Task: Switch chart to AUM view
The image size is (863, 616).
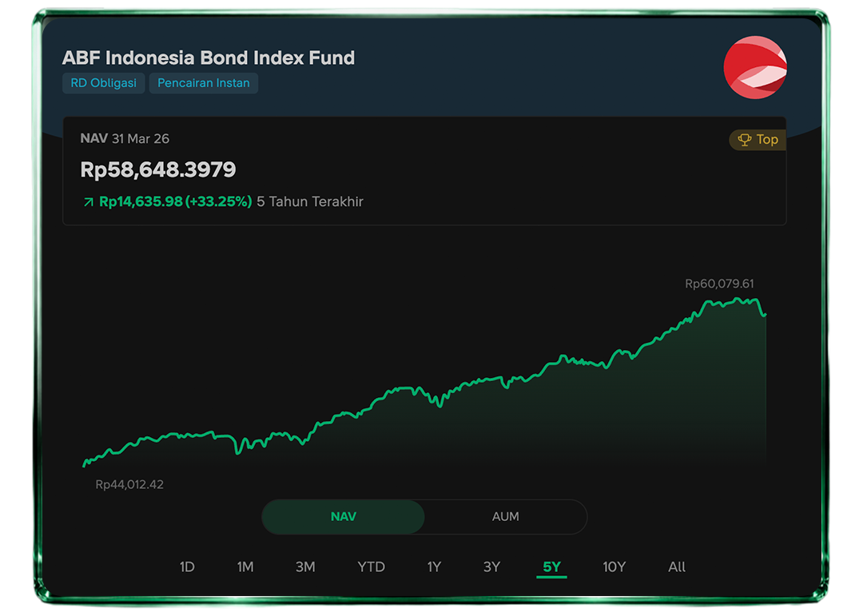Action: pyautogui.click(x=505, y=516)
